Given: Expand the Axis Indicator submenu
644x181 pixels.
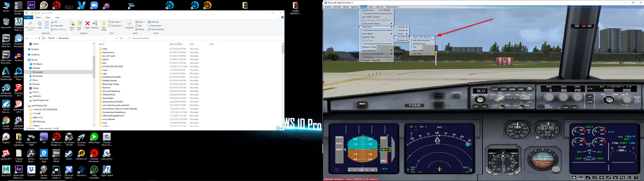Looking at the screenshot, I should pyautogui.click(x=377, y=50).
